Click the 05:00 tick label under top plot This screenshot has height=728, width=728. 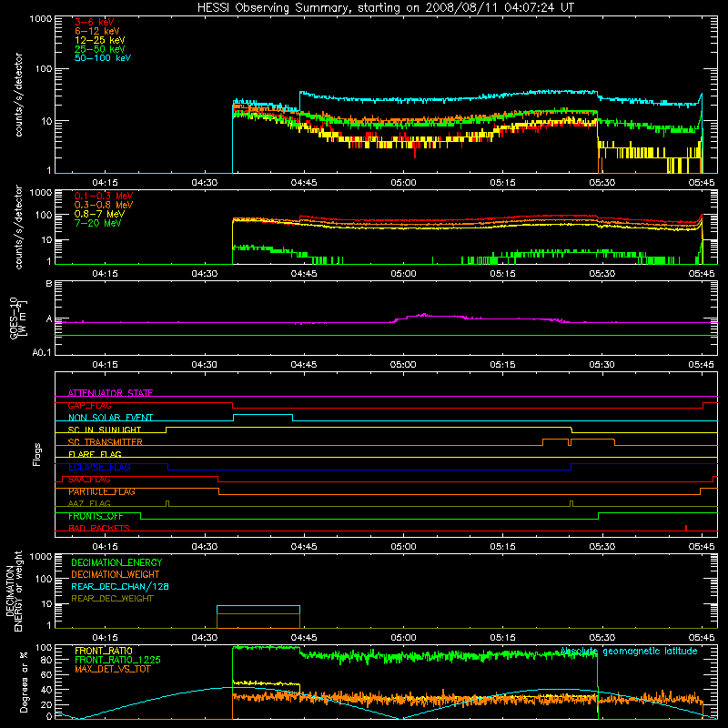(x=403, y=183)
